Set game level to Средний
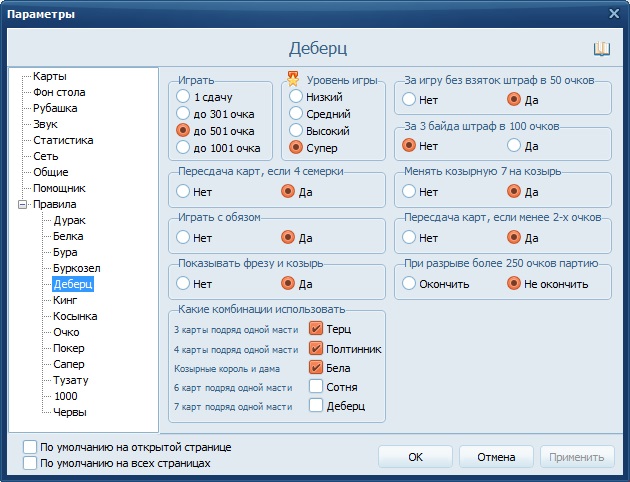Image resolution: width=630 pixels, height=482 pixels. pyautogui.click(x=297, y=114)
